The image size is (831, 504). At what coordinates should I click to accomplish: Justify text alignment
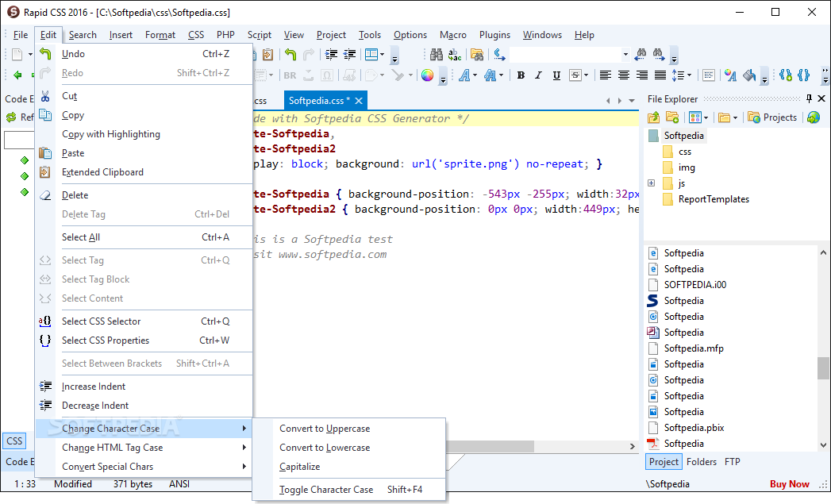click(x=660, y=75)
